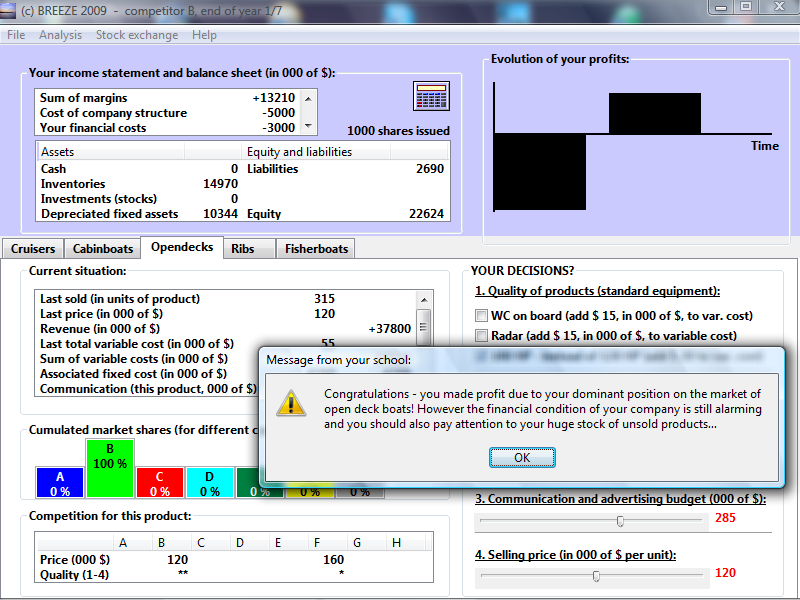Open the Analysis menu
This screenshot has width=800, height=600.
coord(61,35)
